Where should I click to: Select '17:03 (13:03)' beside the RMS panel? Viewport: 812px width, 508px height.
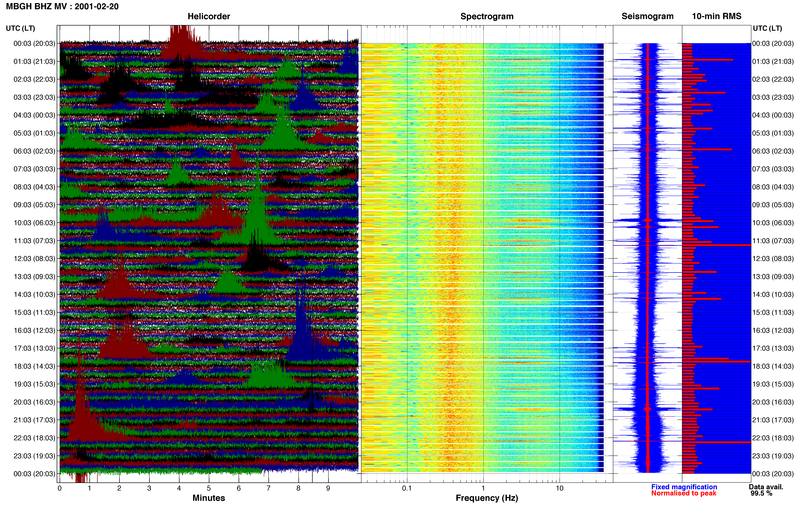coord(773,348)
